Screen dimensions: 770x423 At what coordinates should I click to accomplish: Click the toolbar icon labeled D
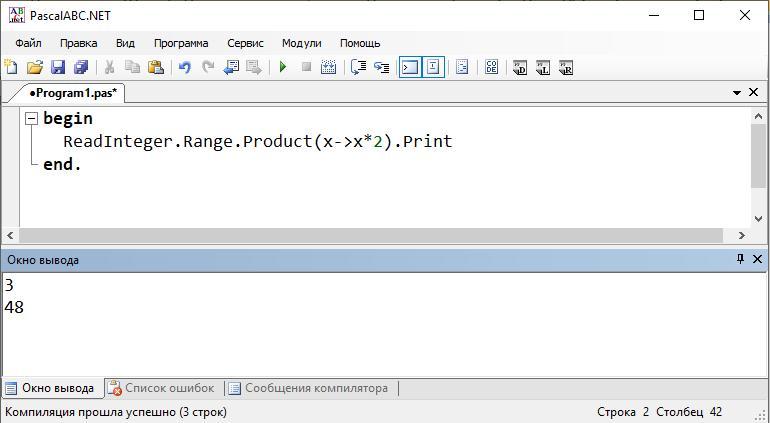[x=520, y=67]
